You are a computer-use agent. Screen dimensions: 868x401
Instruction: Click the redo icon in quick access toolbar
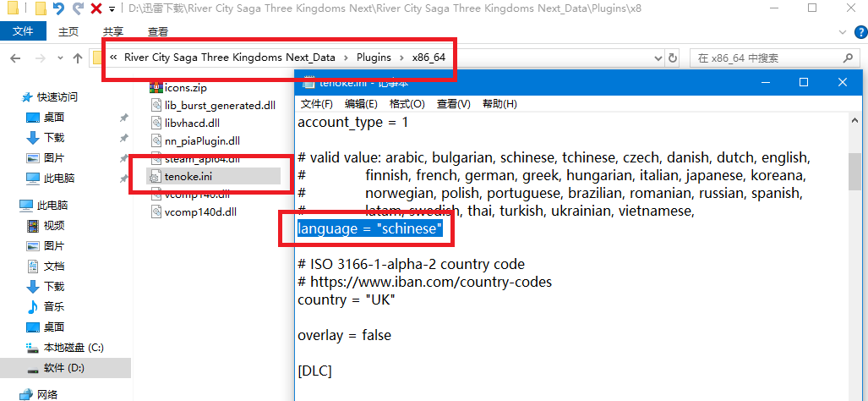pyautogui.click(x=78, y=8)
